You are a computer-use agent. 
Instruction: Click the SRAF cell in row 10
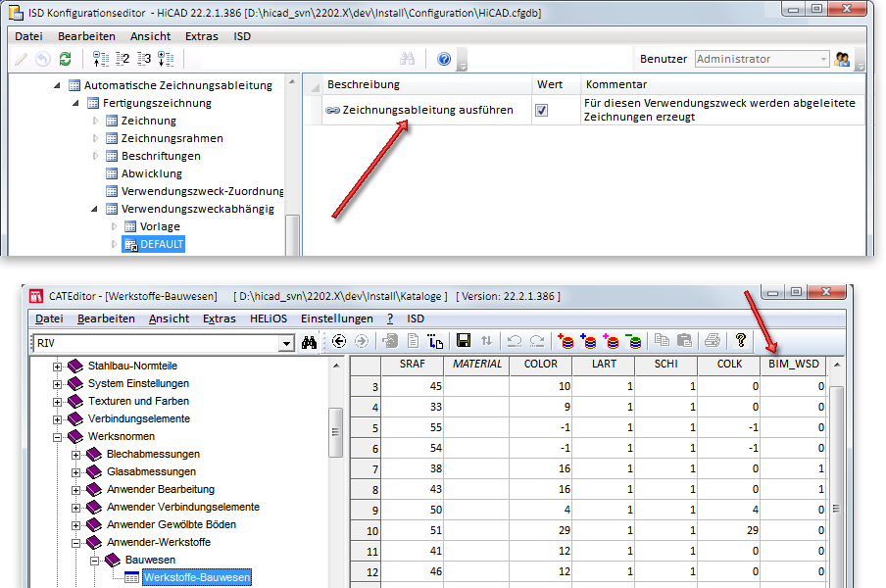(x=415, y=529)
